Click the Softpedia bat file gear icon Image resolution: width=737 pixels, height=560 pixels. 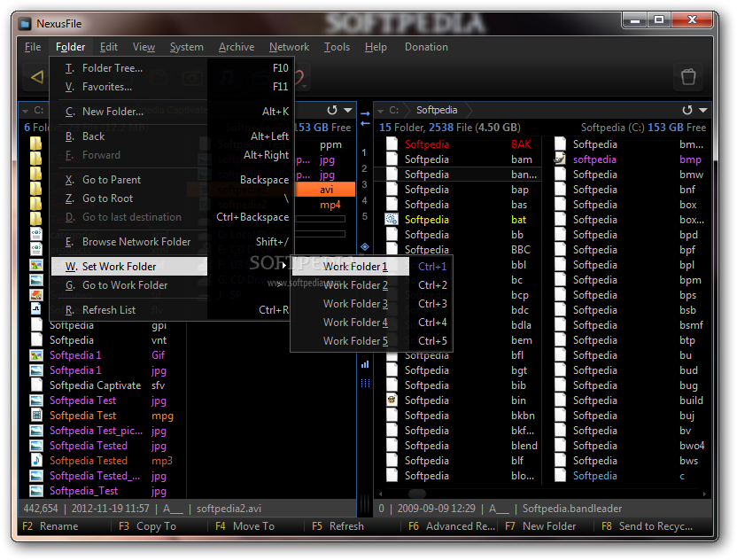tap(392, 220)
